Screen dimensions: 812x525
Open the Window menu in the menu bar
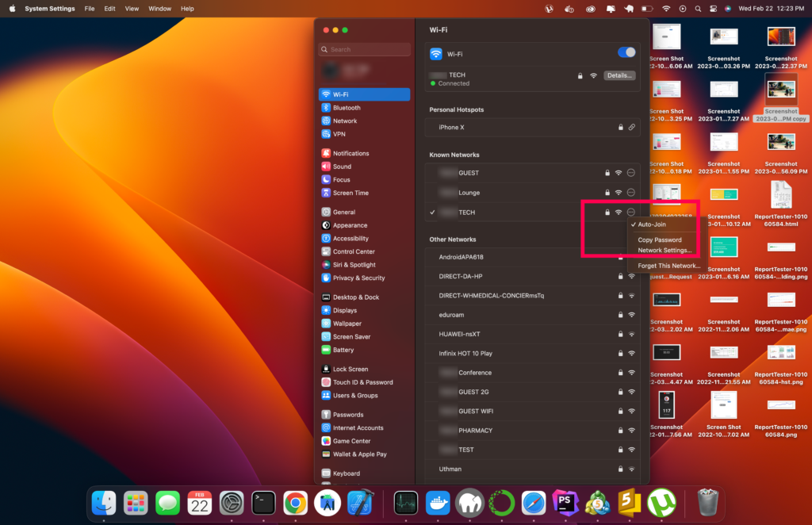159,8
